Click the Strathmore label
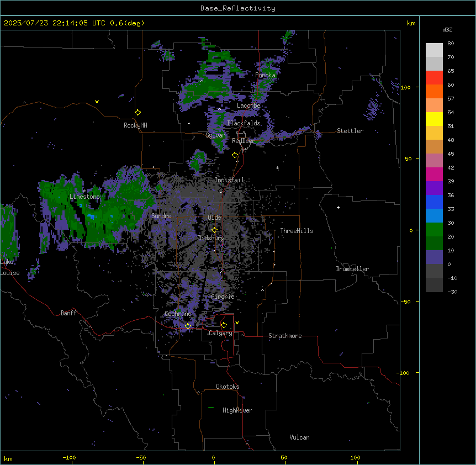 click(x=285, y=336)
